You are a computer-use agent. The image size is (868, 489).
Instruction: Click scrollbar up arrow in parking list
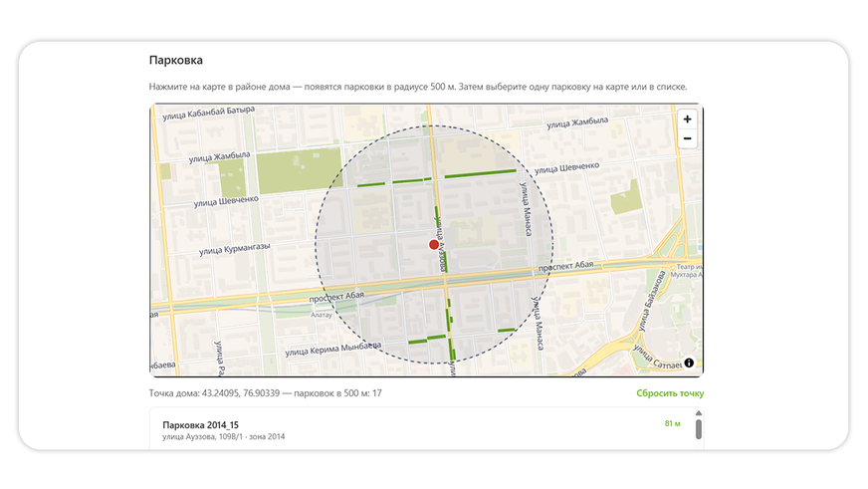(699, 413)
